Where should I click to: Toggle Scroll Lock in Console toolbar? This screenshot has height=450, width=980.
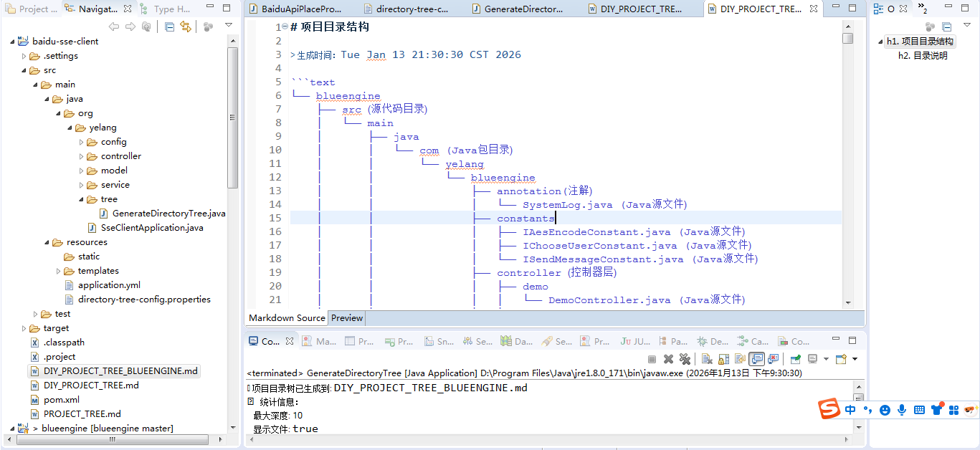[723, 359]
